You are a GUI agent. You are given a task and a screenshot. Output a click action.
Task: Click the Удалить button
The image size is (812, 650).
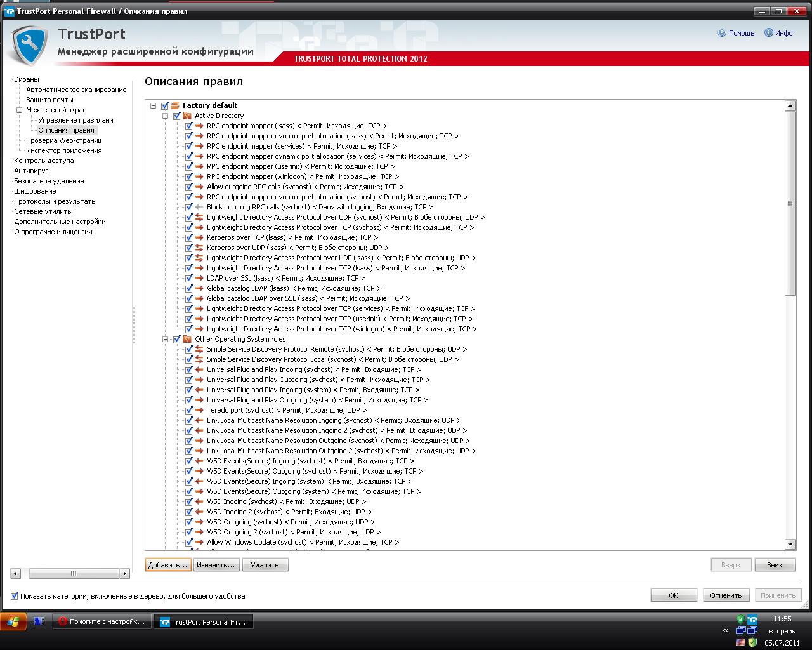[265, 565]
